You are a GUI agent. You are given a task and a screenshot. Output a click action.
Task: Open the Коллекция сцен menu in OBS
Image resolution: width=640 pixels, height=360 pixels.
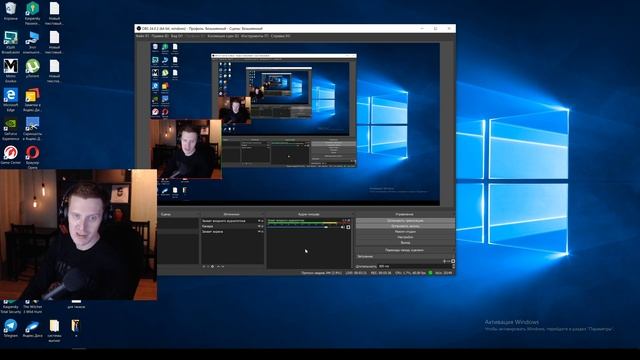pyautogui.click(x=223, y=36)
